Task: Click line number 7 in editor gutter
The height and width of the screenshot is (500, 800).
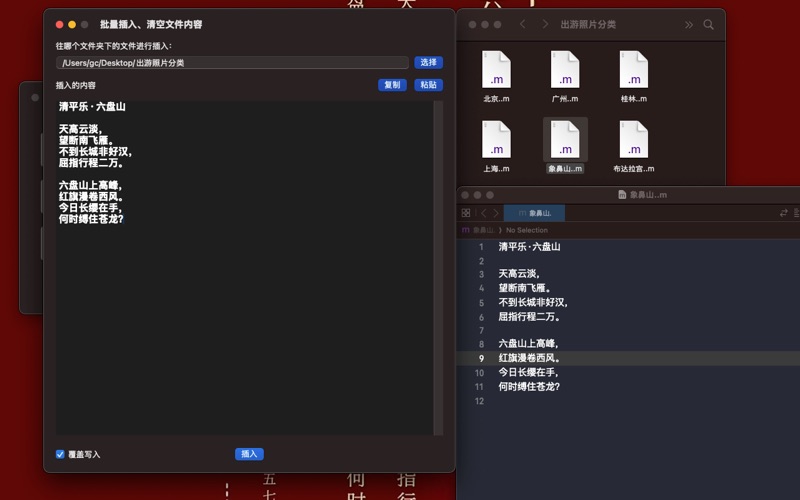Action: 481,331
